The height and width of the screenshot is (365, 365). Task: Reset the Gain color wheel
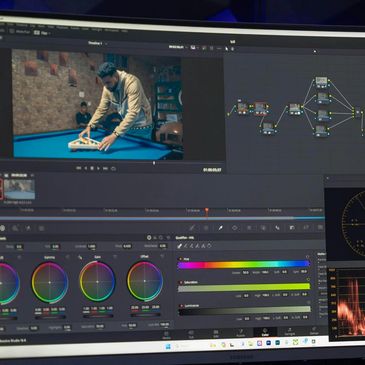[x=115, y=257]
